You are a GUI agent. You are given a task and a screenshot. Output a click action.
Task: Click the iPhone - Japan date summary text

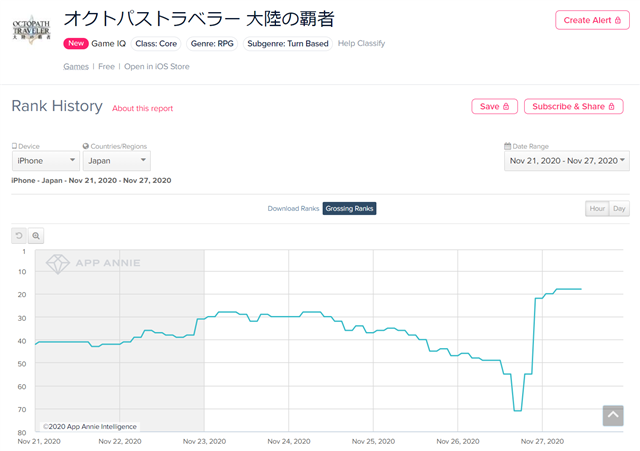91,180
